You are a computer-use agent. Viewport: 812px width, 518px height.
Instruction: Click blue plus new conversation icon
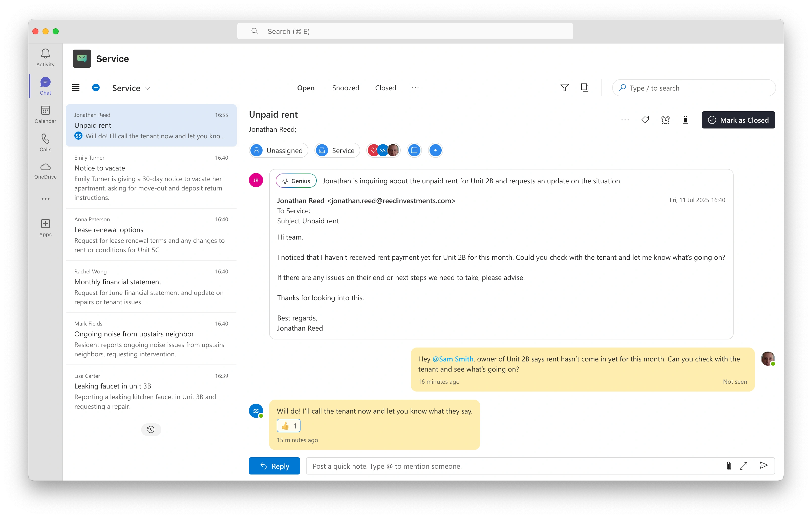pos(96,88)
